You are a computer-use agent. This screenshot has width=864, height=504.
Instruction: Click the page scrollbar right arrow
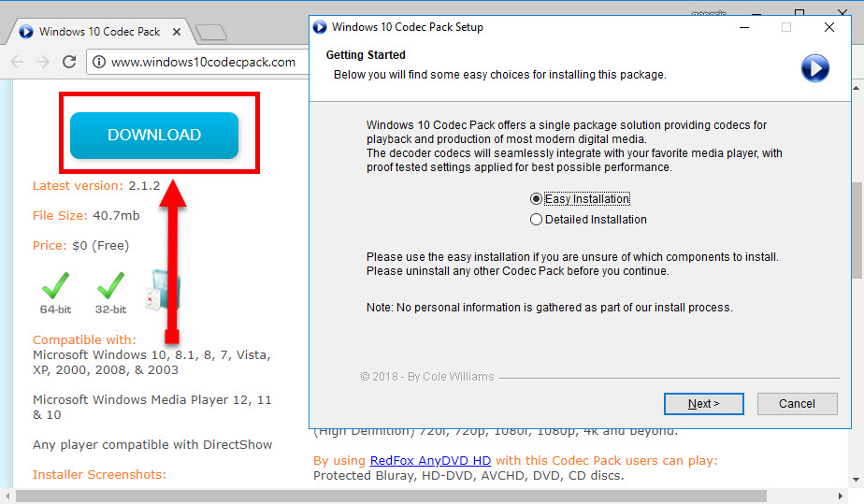click(x=841, y=496)
